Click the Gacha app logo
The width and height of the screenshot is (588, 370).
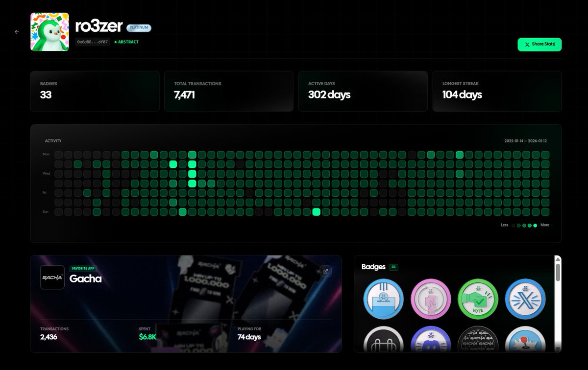tap(52, 277)
